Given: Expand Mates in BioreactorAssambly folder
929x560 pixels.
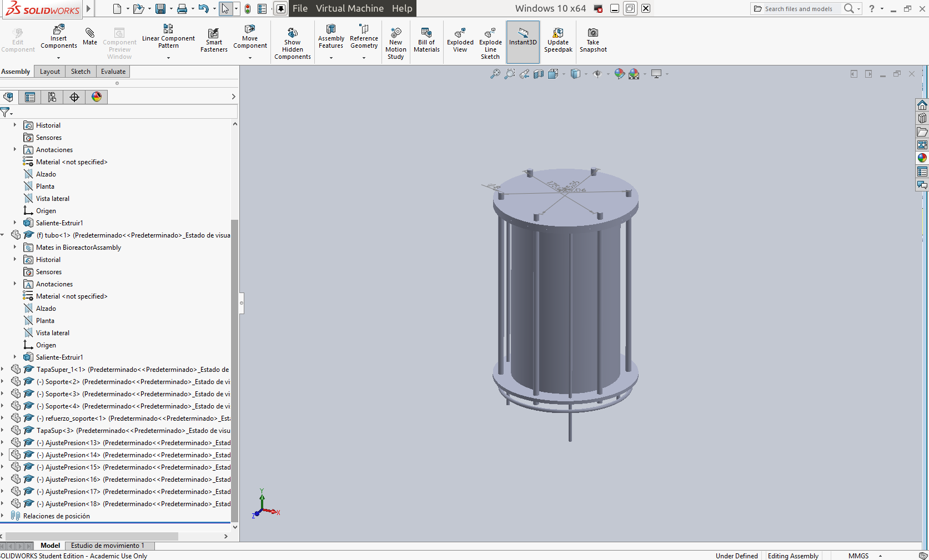Looking at the screenshot, I should coord(15,248).
